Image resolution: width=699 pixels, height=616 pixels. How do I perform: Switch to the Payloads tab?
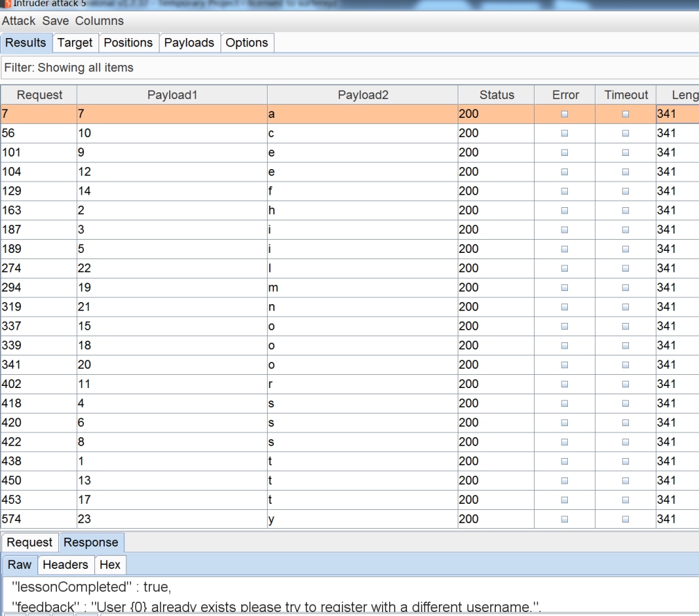tap(189, 43)
